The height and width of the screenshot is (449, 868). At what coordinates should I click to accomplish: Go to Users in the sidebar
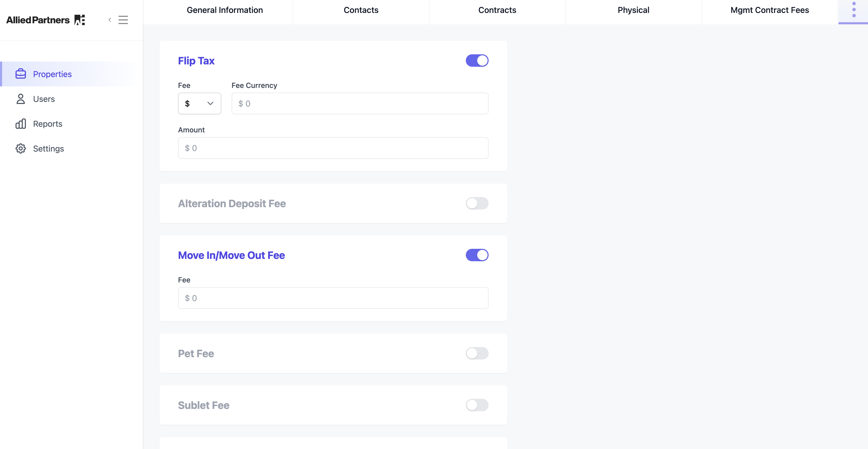click(71, 99)
